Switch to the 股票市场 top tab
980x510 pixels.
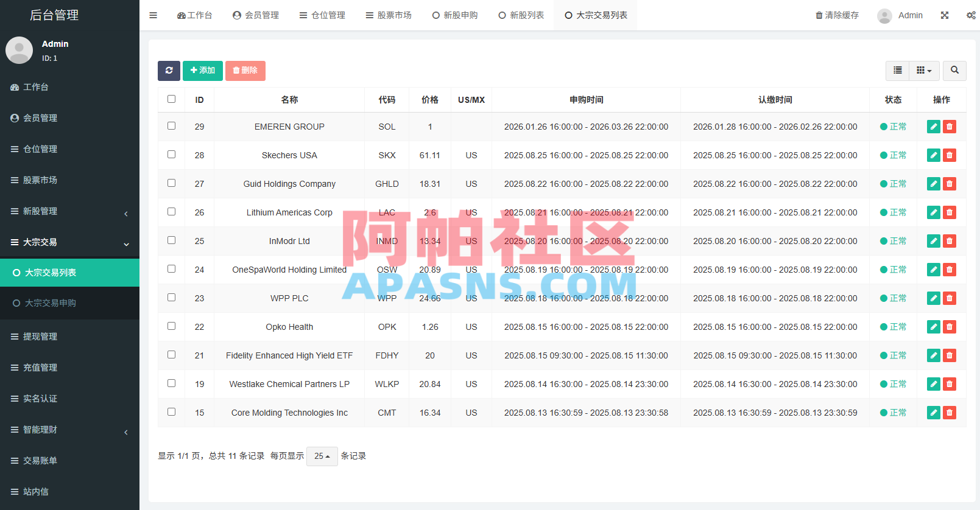(x=389, y=15)
